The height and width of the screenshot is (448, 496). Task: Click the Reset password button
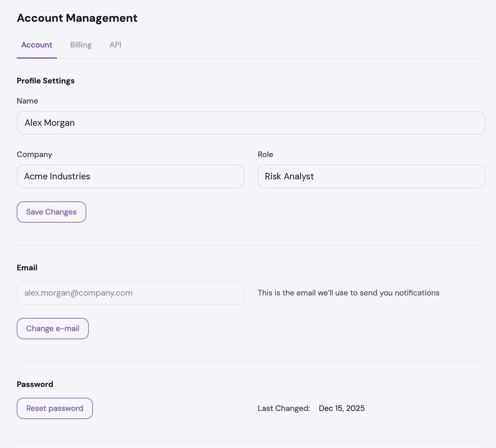tap(55, 408)
